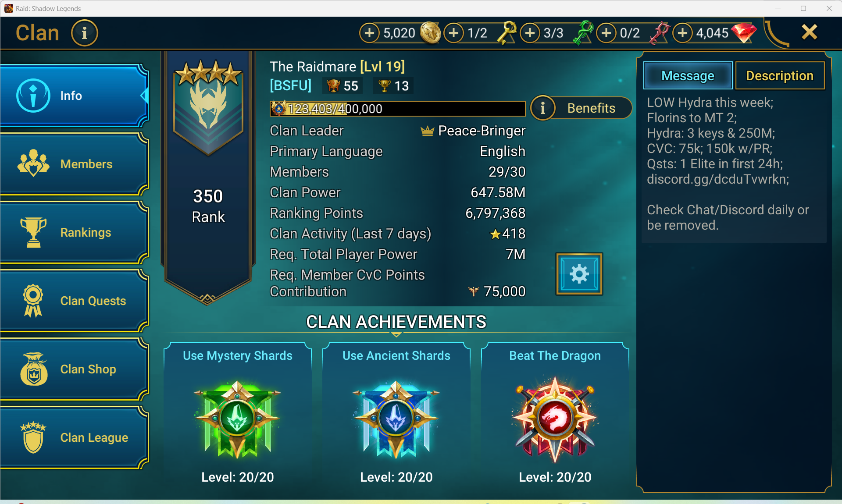842x504 pixels.
Task: Go to Clan Quests
Action: pos(74,301)
